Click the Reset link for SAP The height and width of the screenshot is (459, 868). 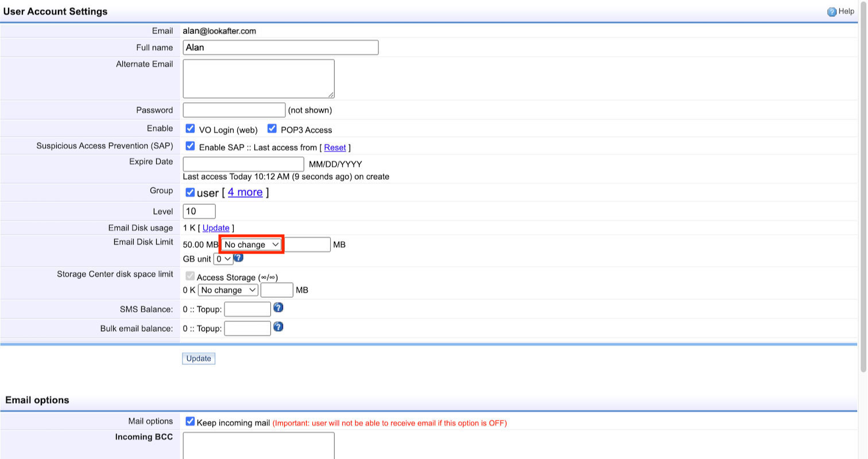point(335,147)
